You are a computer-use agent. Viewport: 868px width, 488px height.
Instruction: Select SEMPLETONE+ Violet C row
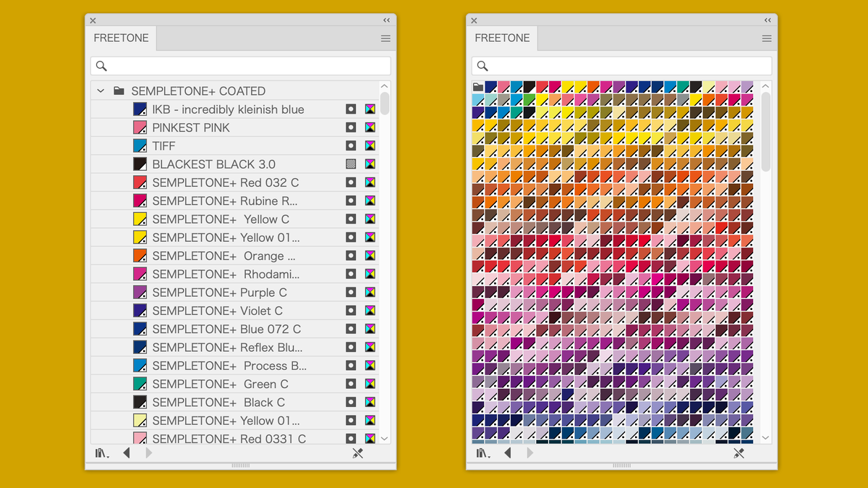[x=234, y=311]
